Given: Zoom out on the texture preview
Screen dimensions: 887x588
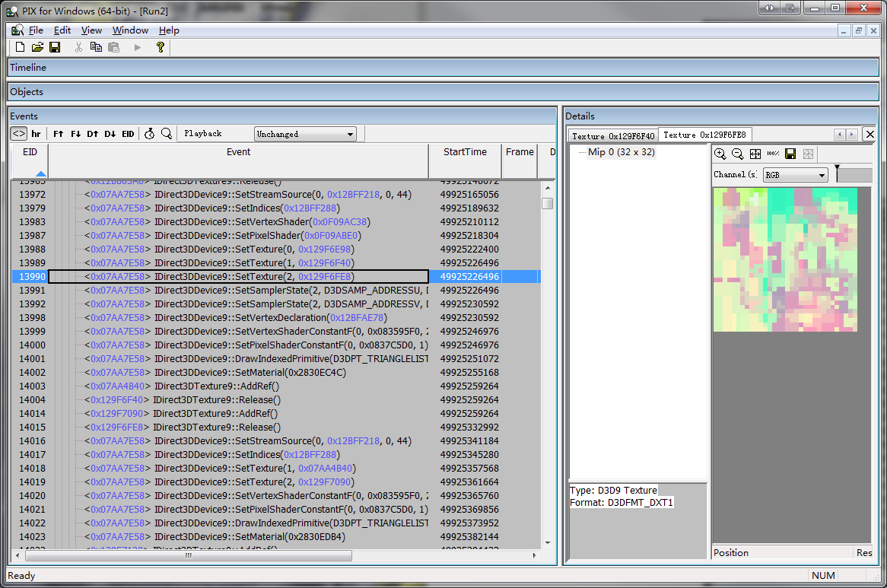Looking at the screenshot, I should [737, 154].
